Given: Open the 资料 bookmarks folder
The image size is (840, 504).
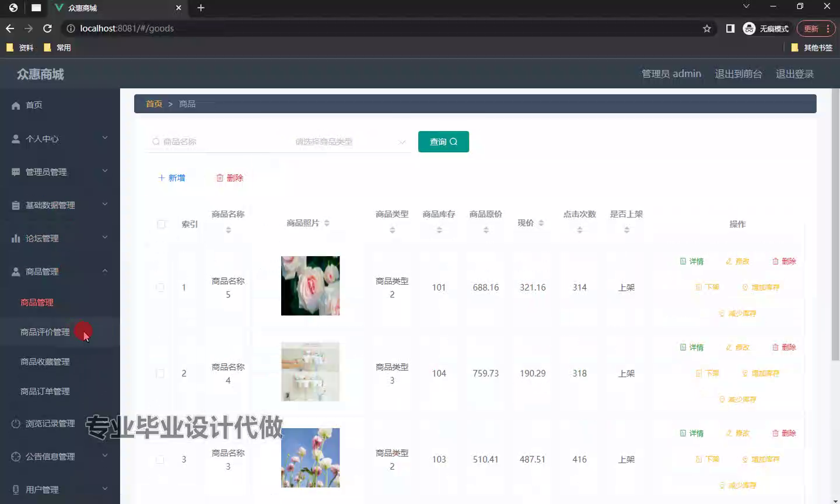Looking at the screenshot, I should tap(20, 48).
